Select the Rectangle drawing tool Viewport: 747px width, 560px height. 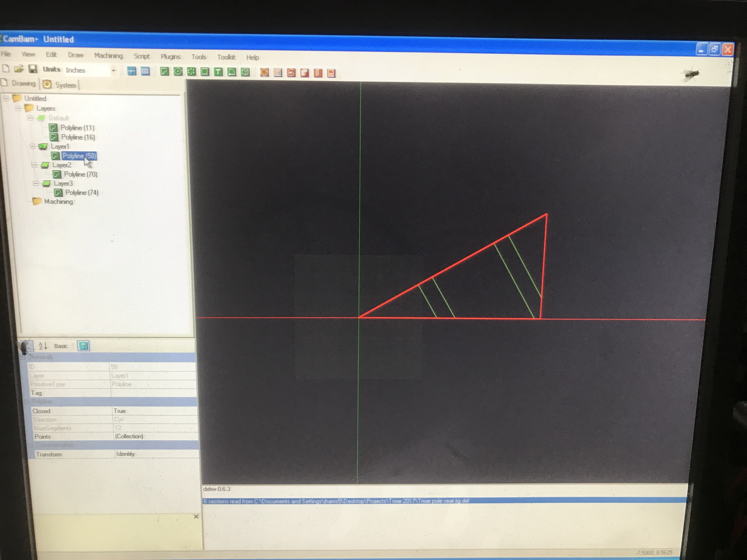point(205,72)
